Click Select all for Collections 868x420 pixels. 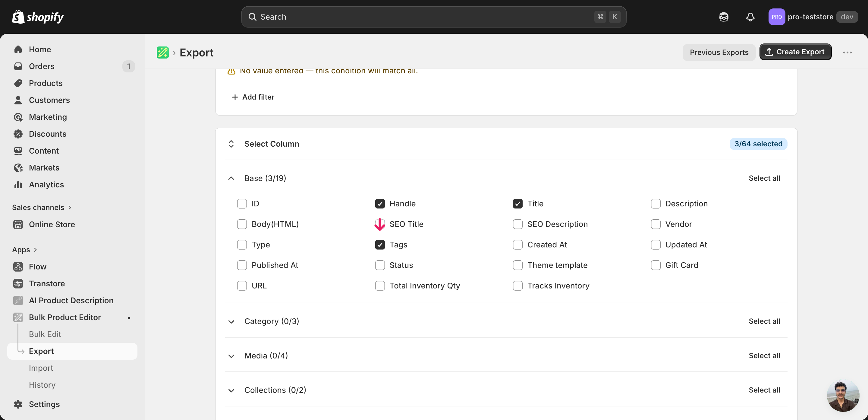[764, 390]
